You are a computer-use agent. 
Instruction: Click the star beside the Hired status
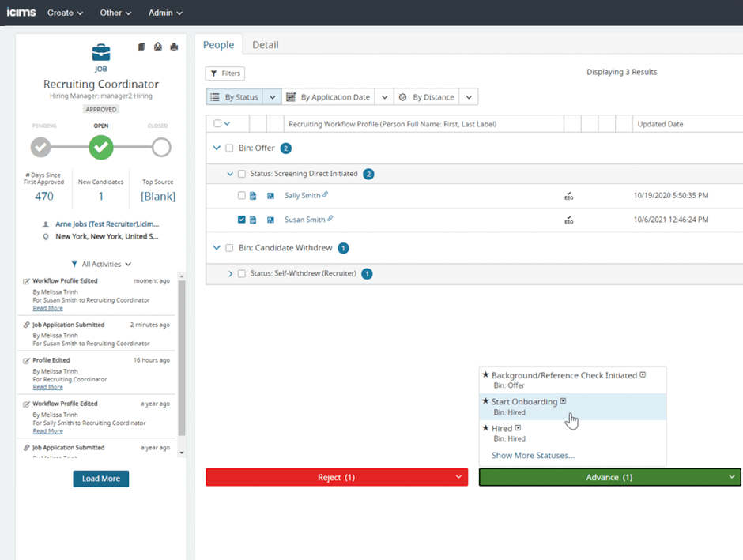point(485,428)
